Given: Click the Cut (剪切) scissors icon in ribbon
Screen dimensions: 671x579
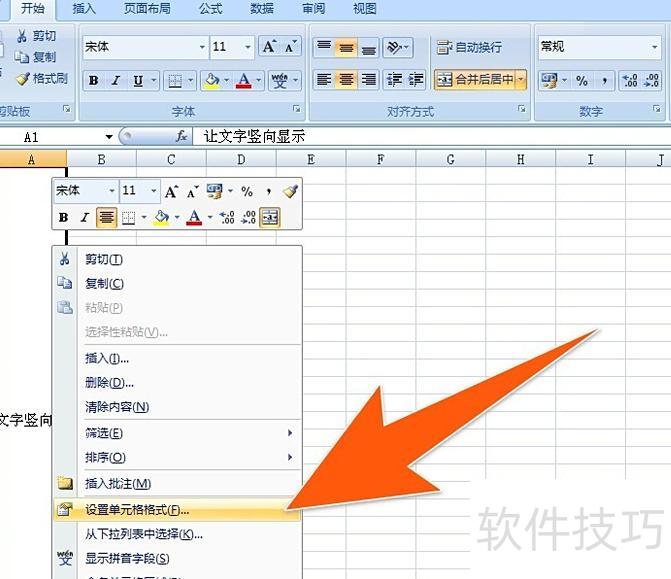Looking at the screenshot, I should 22,36.
